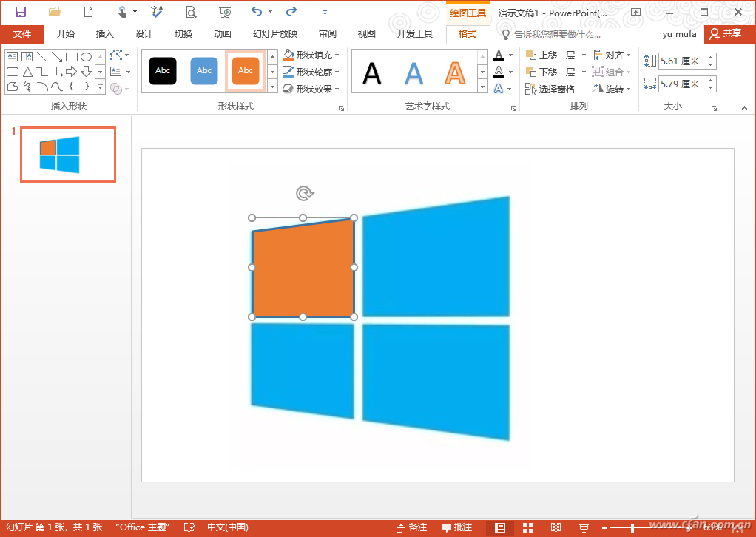
Task: Apply the blue Abc shape style
Action: click(204, 71)
